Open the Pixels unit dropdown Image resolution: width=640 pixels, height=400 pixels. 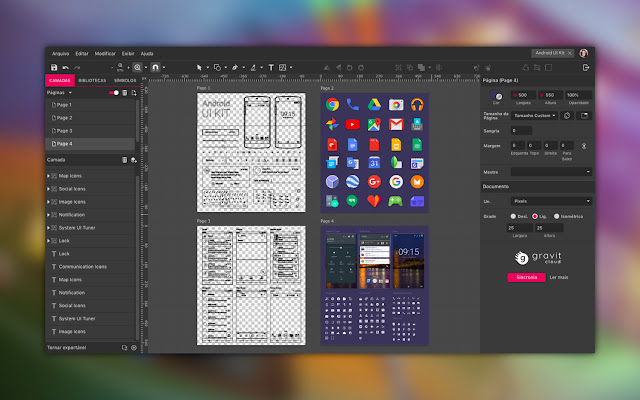tap(551, 201)
